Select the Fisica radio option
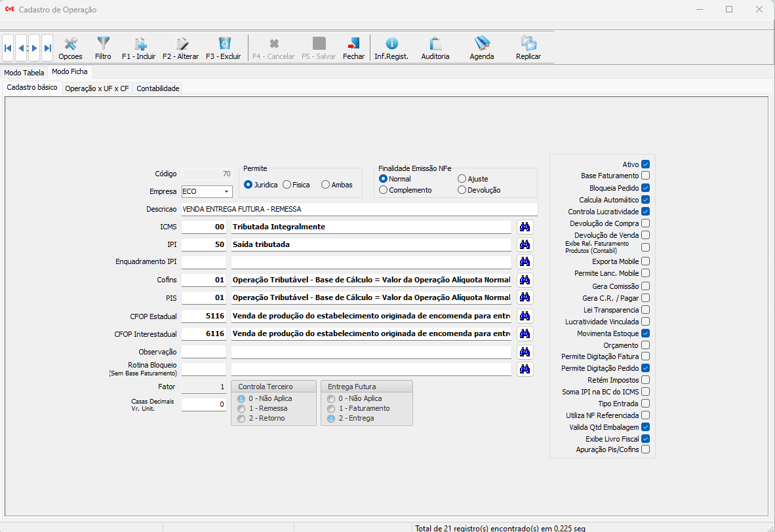This screenshot has height=532, width=775. click(287, 185)
